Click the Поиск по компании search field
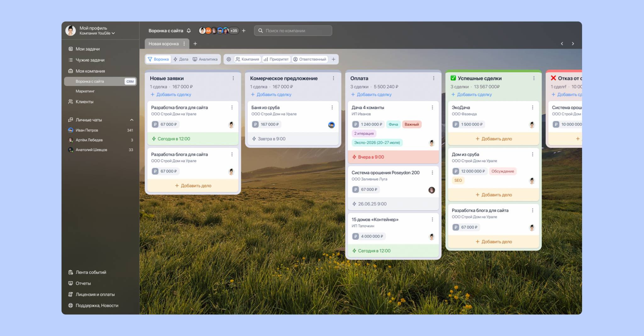 293,31
